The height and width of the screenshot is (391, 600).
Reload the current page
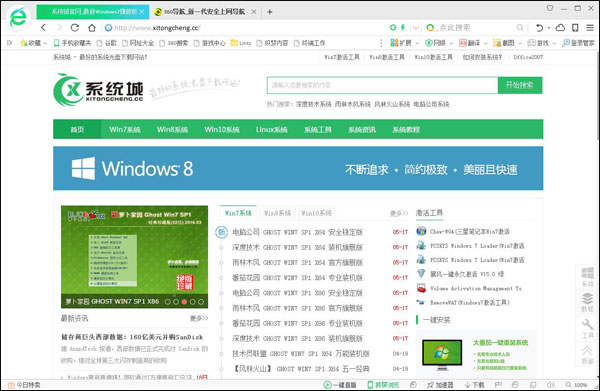coord(75,28)
